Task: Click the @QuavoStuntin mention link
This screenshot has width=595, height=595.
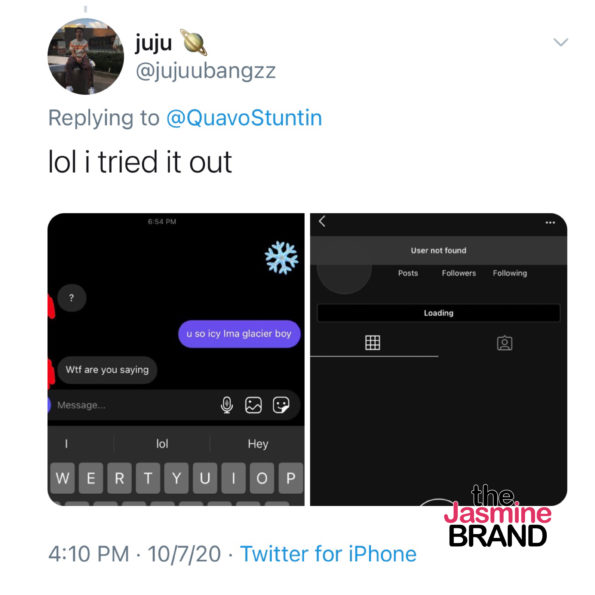Action: pyautogui.click(x=244, y=118)
